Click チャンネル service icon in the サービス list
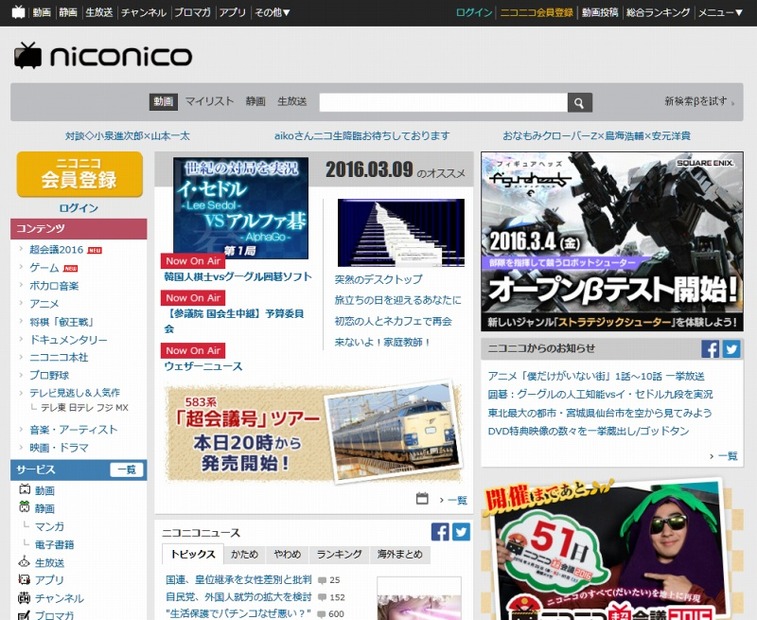Image resolution: width=757 pixels, height=620 pixels. (24, 597)
